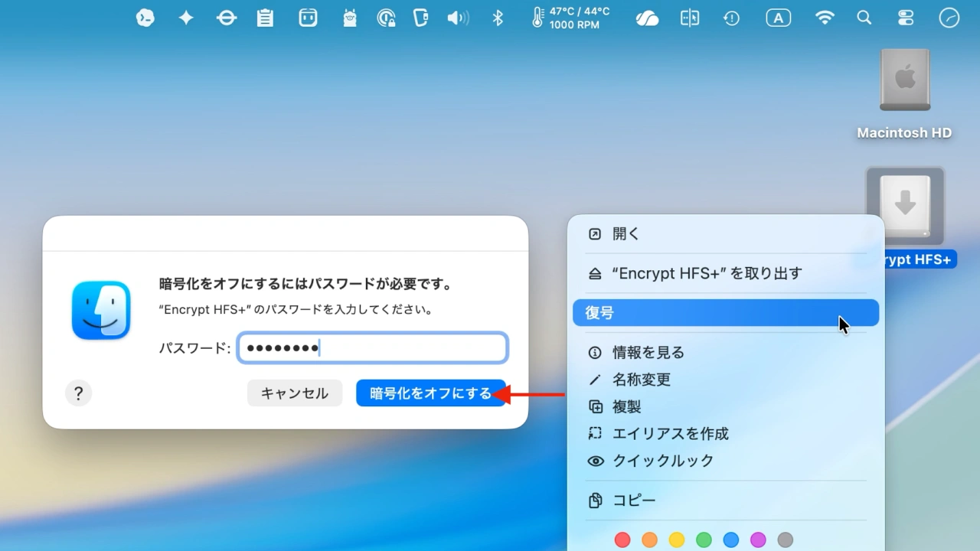Choose エイリアスを作成 from the context menu
The image size is (980, 551).
[726, 433]
